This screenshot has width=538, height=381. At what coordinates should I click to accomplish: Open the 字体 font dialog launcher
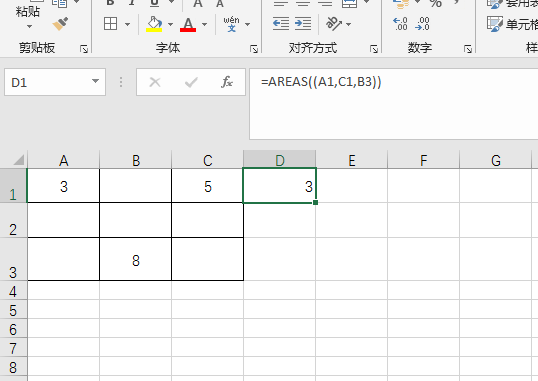coord(254,49)
